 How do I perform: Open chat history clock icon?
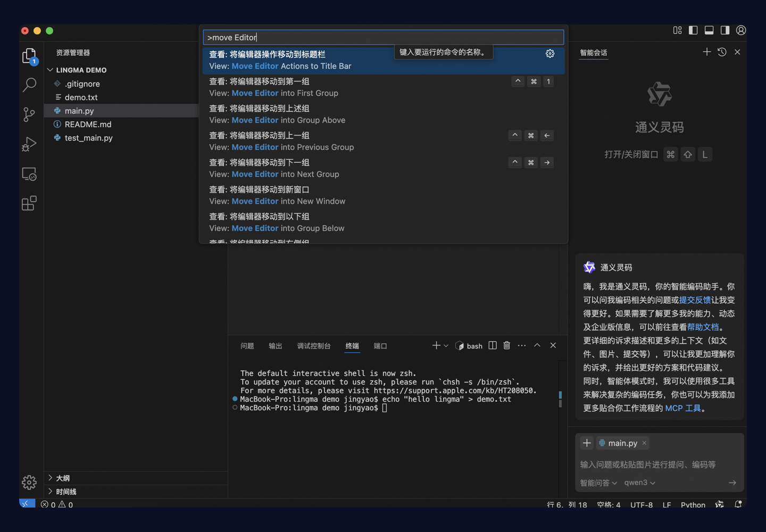[722, 52]
